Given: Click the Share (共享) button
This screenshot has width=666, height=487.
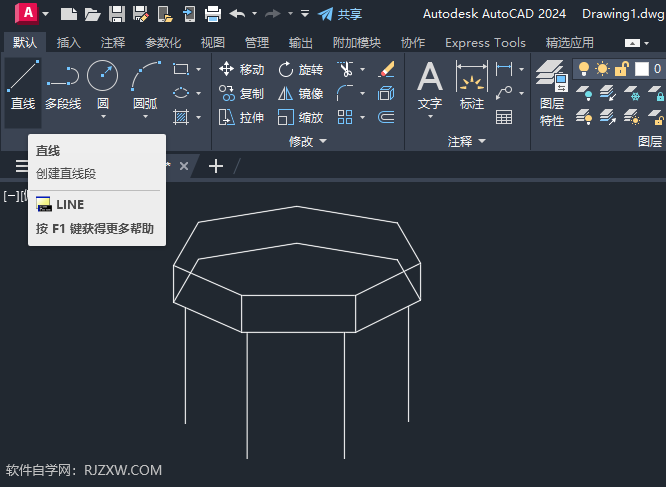Looking at the screenshot, I should 340,14.
